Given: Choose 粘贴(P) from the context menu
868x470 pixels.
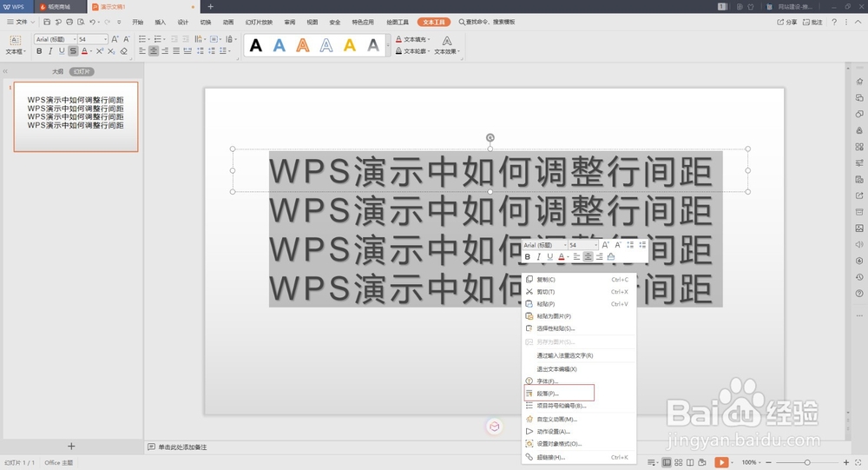Looking at the screenshot, I should click(x=578, y=304).
